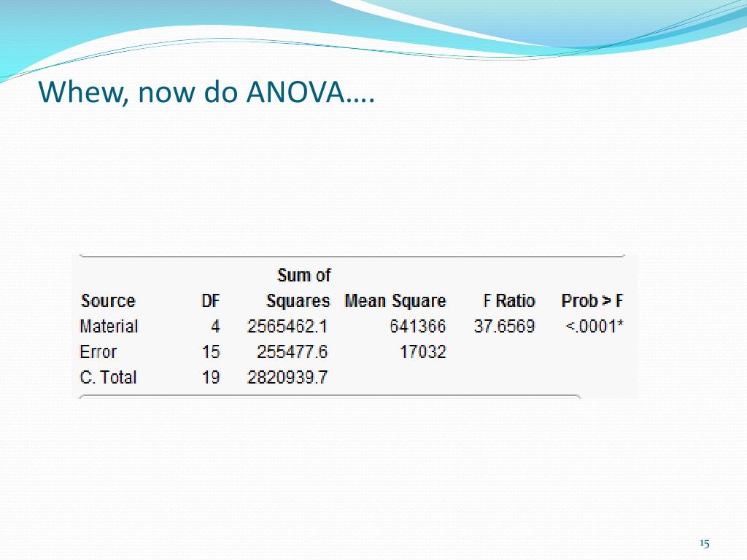
Task: Select the 'DF' column header
Action: tap(211, 301)
